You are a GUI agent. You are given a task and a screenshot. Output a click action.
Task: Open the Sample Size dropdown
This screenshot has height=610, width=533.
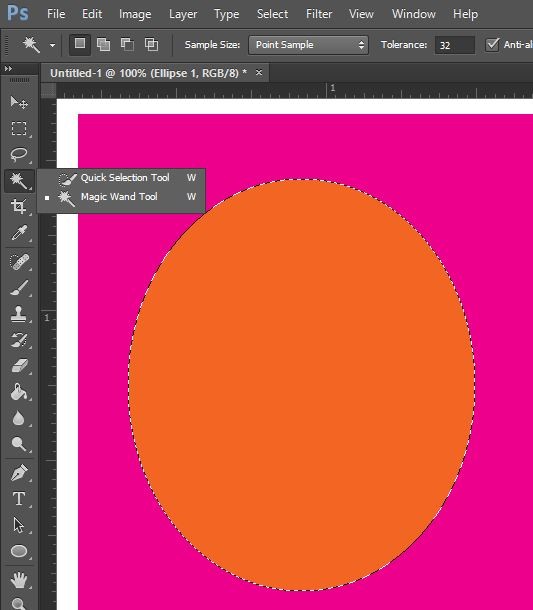308,45
